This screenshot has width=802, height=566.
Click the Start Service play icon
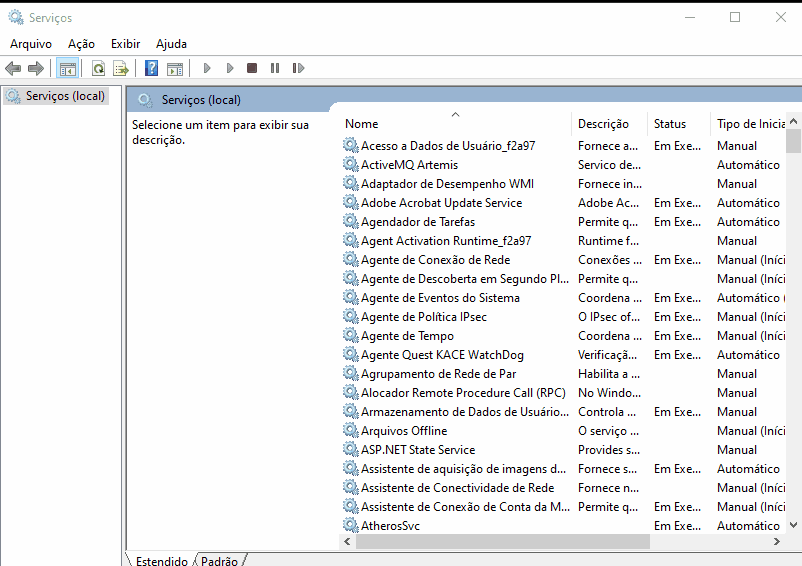(x=207, y=68)
